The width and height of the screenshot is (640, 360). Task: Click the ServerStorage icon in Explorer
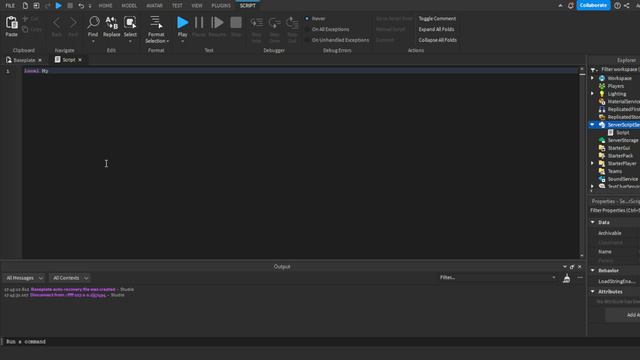(602, 140)
